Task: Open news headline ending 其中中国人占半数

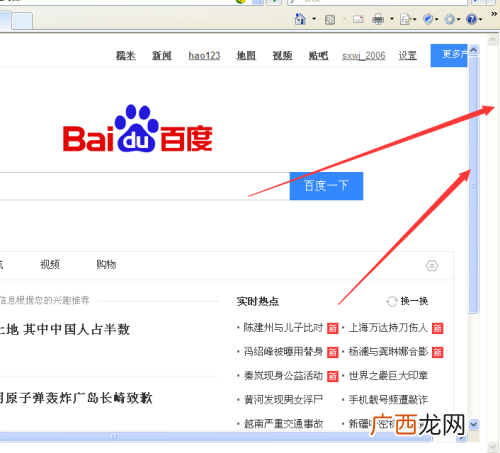Action: [x=65, y=329]
